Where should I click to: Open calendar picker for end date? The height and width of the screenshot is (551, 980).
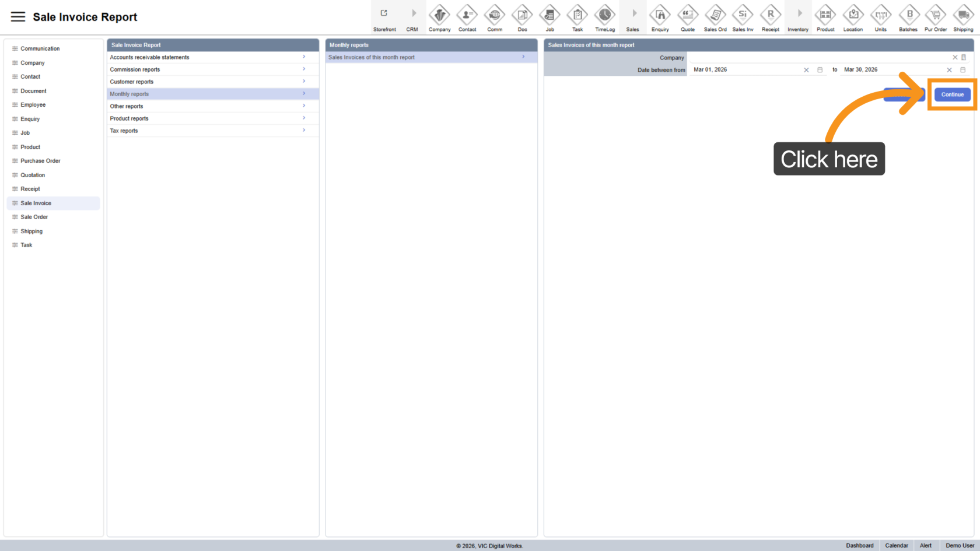click(963, 70)
